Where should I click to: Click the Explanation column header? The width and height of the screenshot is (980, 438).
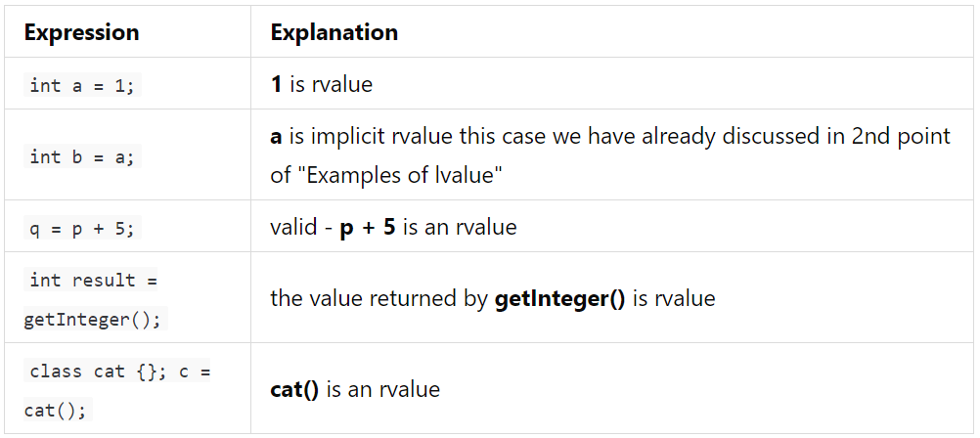(x=334, y=32)
